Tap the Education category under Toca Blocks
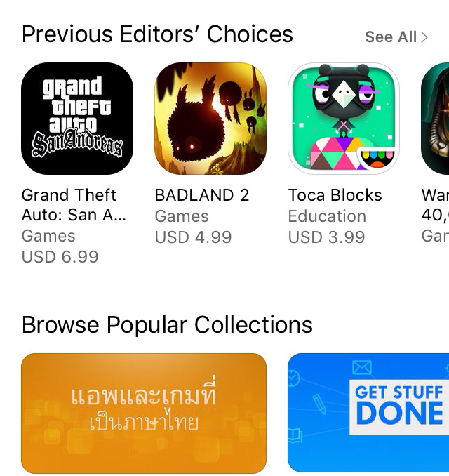This screenshot has width=449, height=476. click(x=327, y=216)
